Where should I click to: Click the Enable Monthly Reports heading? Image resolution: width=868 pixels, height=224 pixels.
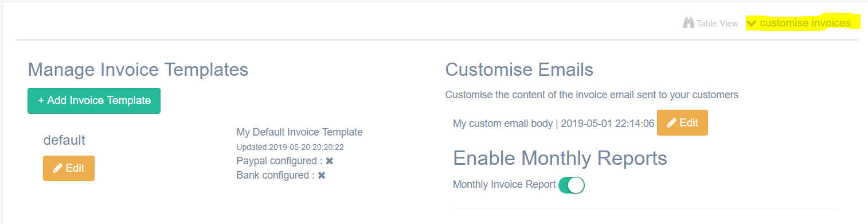(560, 158)
